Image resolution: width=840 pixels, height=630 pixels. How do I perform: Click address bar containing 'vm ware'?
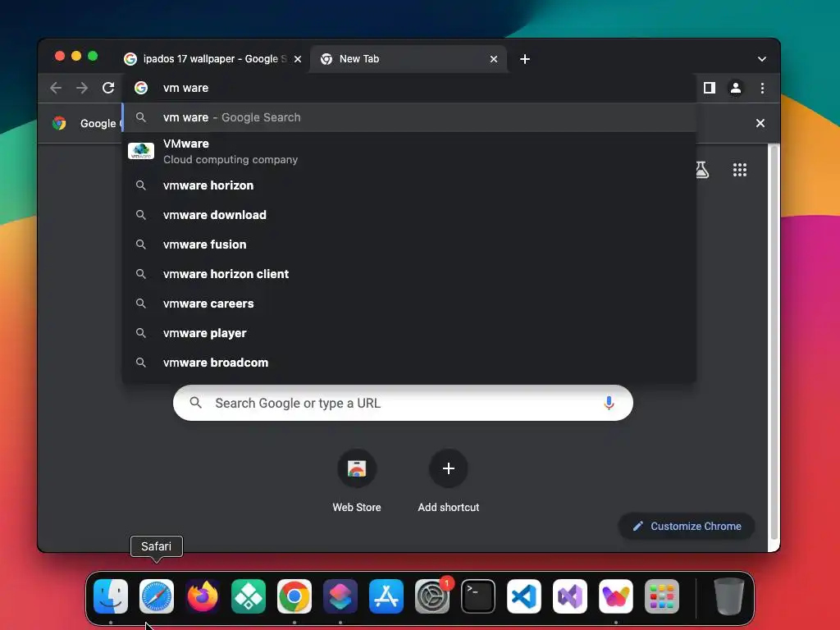409,88
